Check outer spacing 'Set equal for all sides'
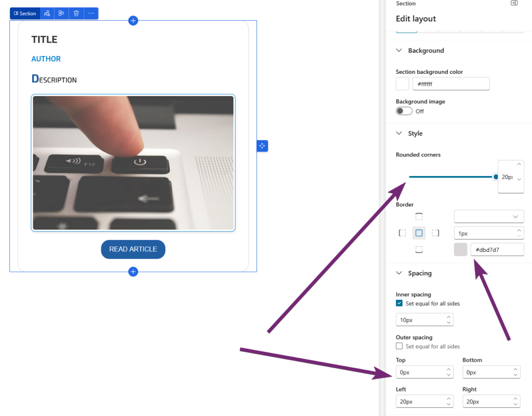Screen dimensions: 532x416 click(x=399, y=346)
